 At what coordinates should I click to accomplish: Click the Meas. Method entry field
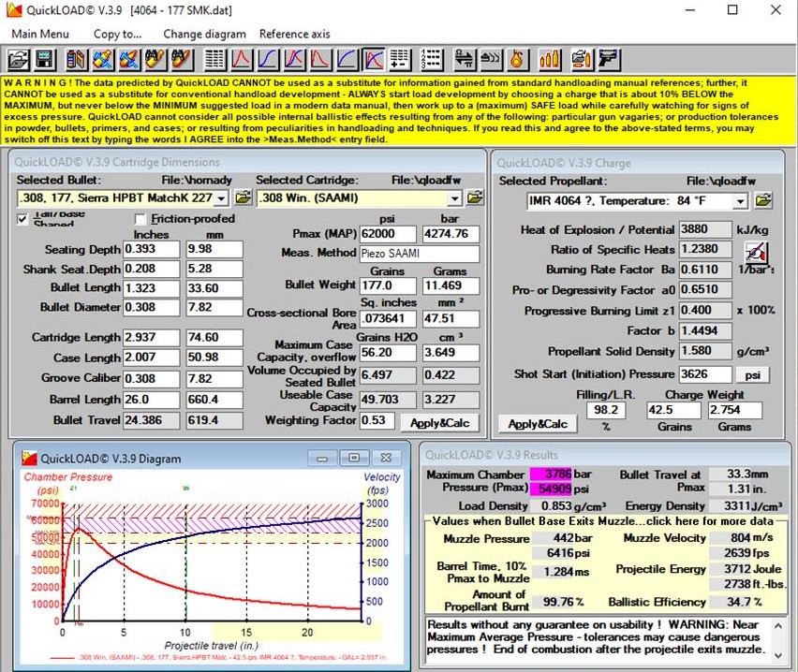click(420, 254)
